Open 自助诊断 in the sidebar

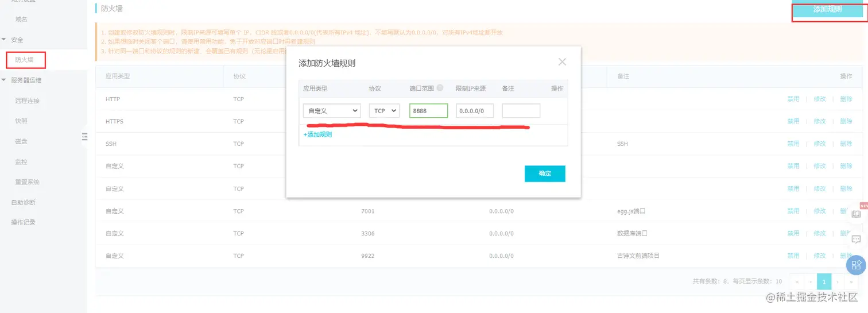pyautogui.click(x=23, y=203)
